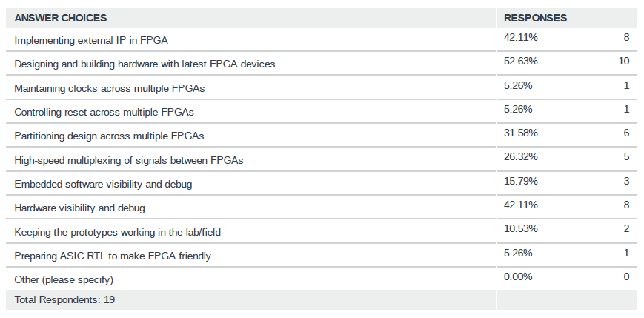Select 'Maintaining clocks across multiple FPGAs' answer
This screenshot has height=318, width=644.
[x=109, y=88]
